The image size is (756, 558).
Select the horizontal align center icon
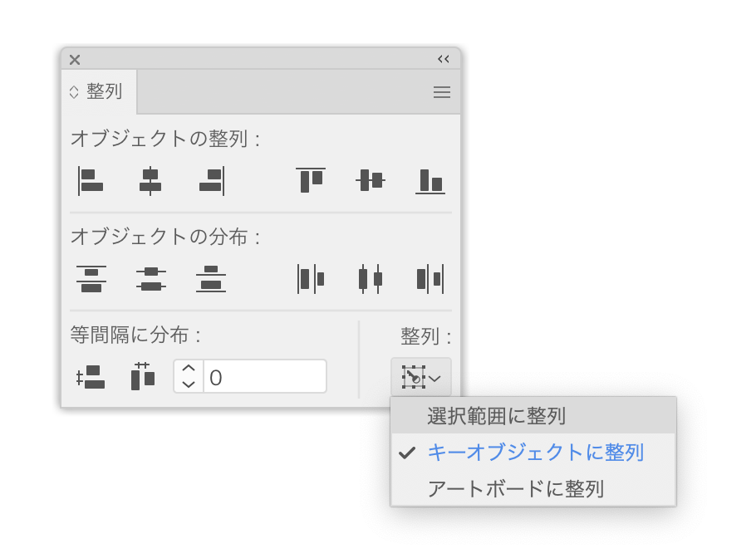click(150, 181)
